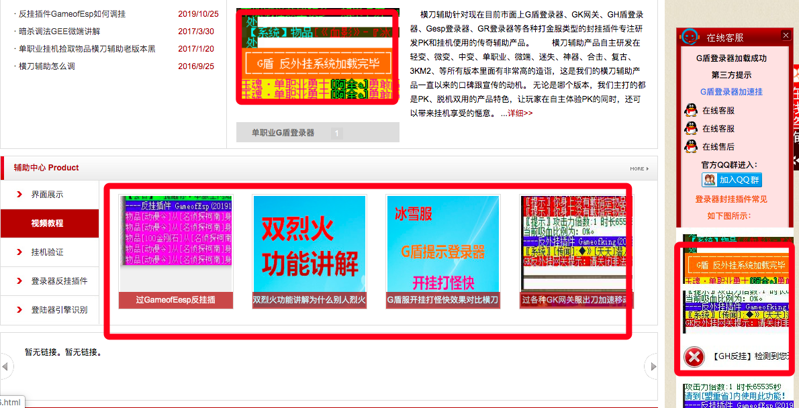Screen dimensions: 799x408
Task: Open the MORE link in 辅助中心 Product
Action: click(x=640, y=168)
